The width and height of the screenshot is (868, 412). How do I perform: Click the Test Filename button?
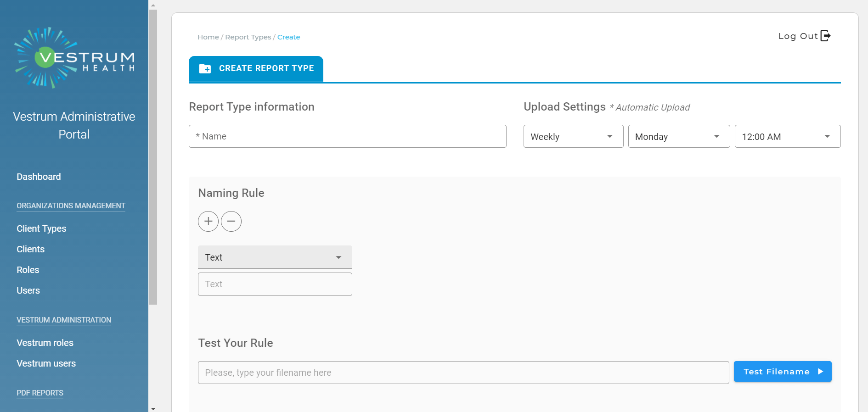[783, 372]
